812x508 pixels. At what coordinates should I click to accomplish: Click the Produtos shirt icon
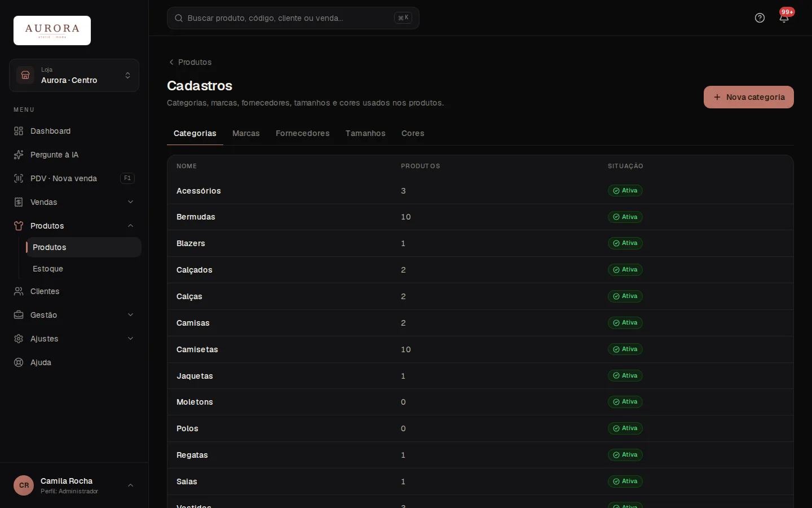click(19, 226)
